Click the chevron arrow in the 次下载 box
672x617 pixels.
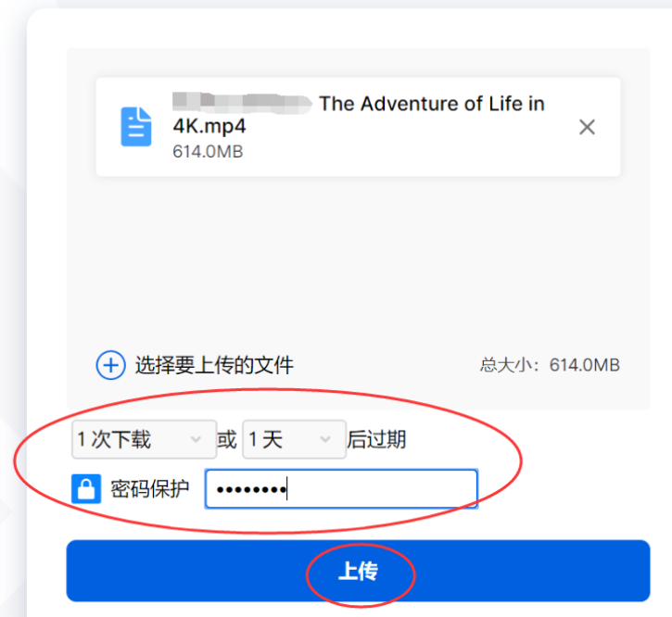(196, 440)
